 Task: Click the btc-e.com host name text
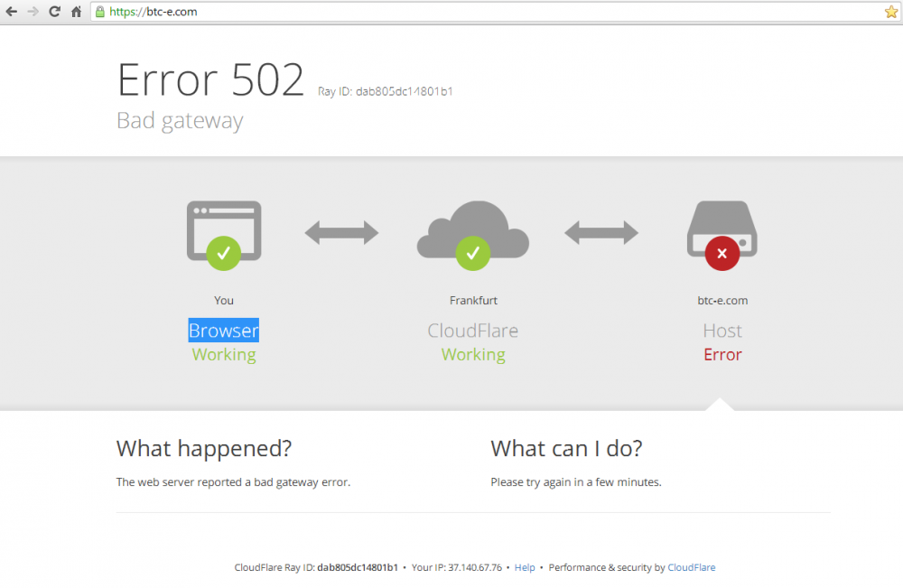[722, 300]
